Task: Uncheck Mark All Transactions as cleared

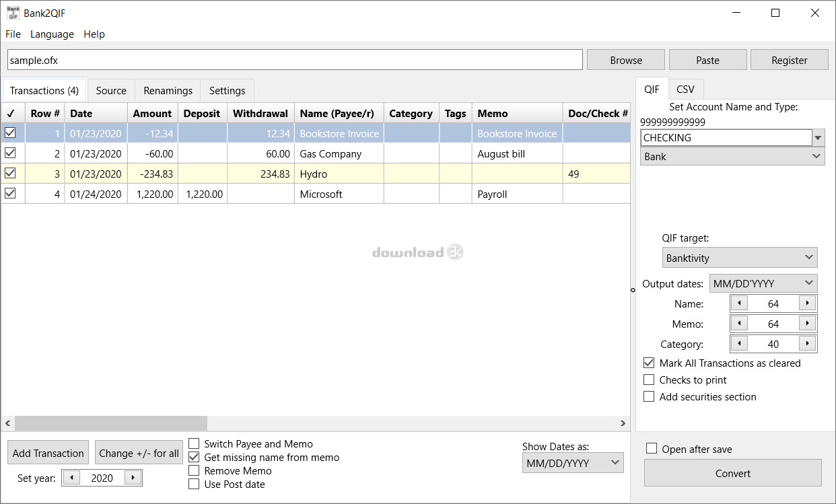Action: [x=649, y=363]
